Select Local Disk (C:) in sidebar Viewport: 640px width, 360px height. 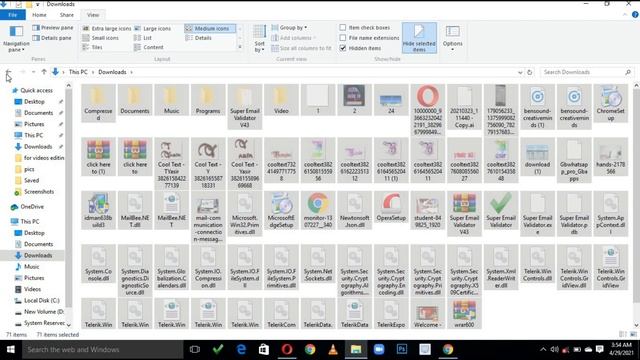(42, 300)
